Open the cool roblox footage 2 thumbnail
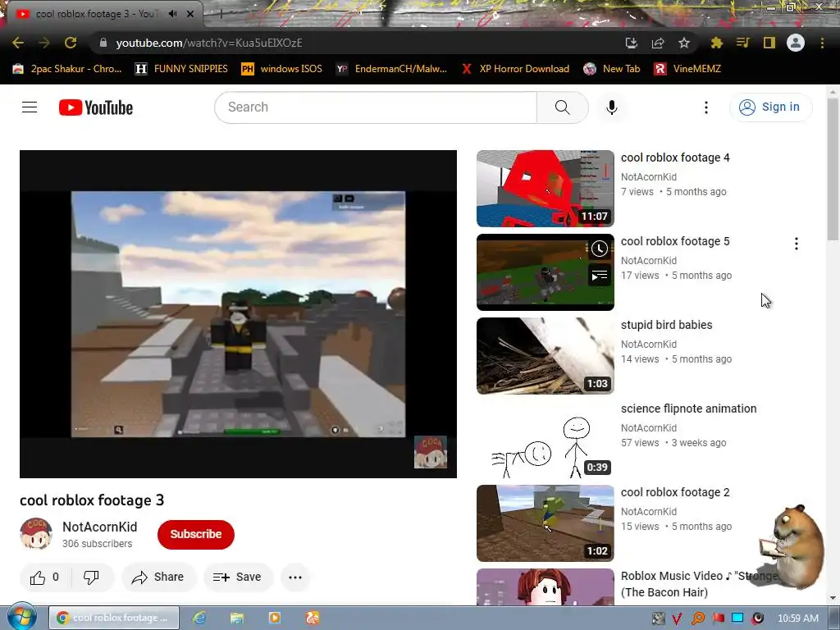840x630 pixels. tap(546, 523)
